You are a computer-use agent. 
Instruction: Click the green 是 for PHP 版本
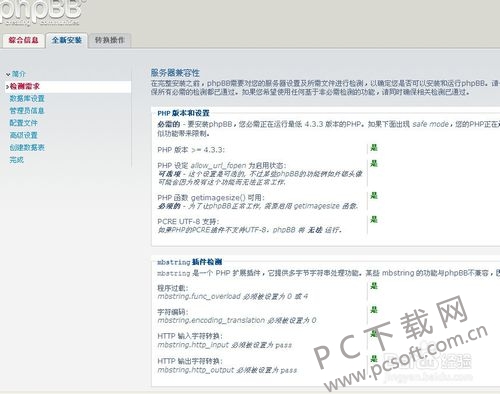tap(374, 147)
